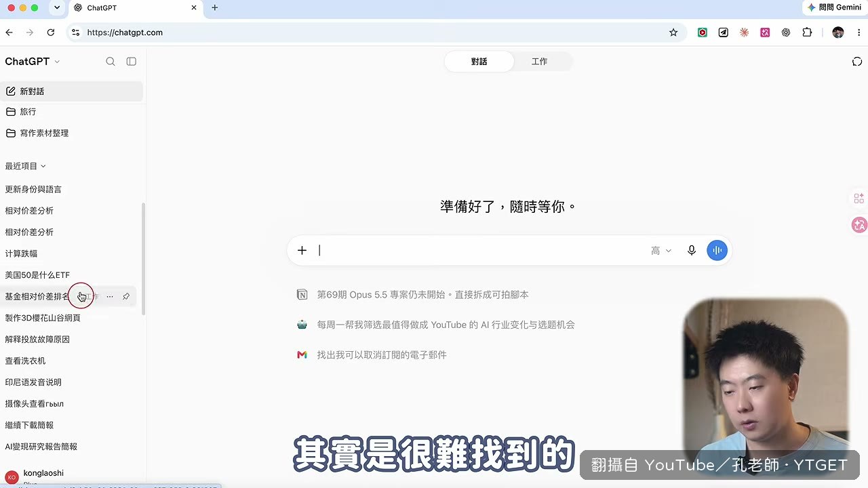The height and width of the screenshot is (488, 868).
Task: Open chat 美国50是什么ETF
Action: click(37, 275)
